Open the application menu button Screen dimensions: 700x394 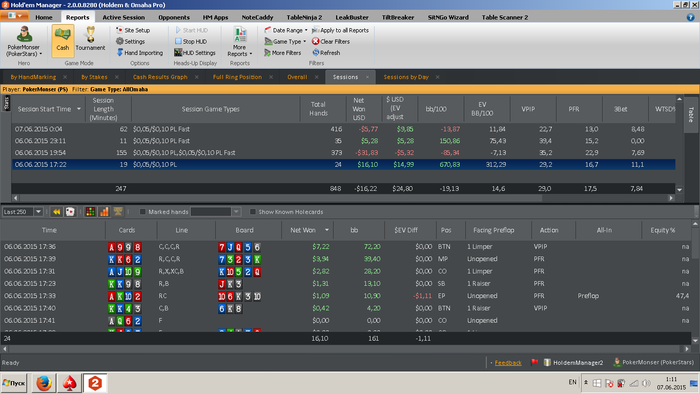(14, 16)
